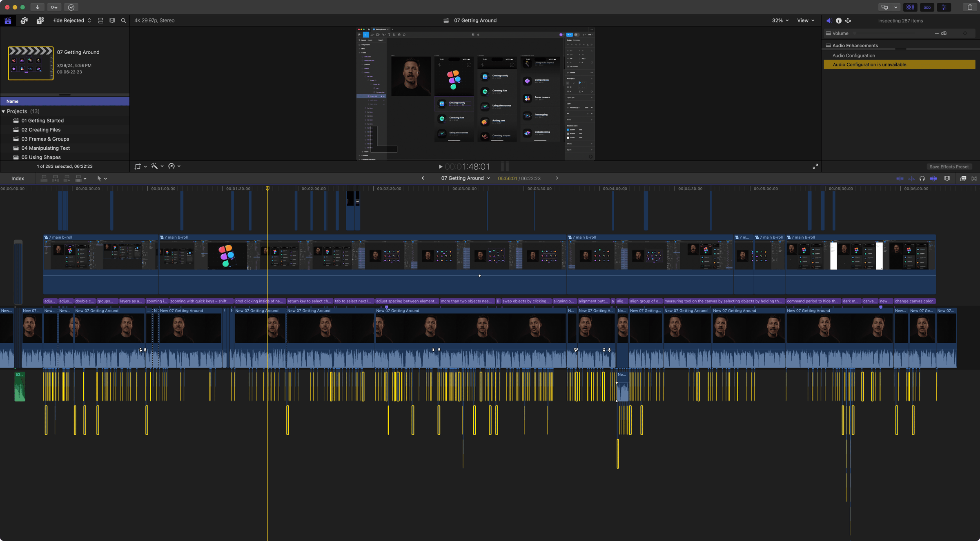Open the 32% viewer zoom dropdown
The width and height of the screenshot is (980, 541).
780,20
